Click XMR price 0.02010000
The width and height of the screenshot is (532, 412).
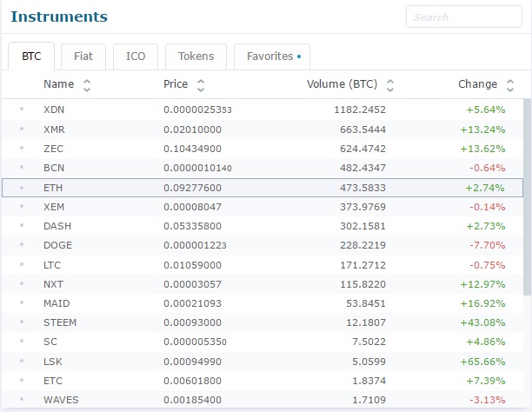(x=192, y=130)
